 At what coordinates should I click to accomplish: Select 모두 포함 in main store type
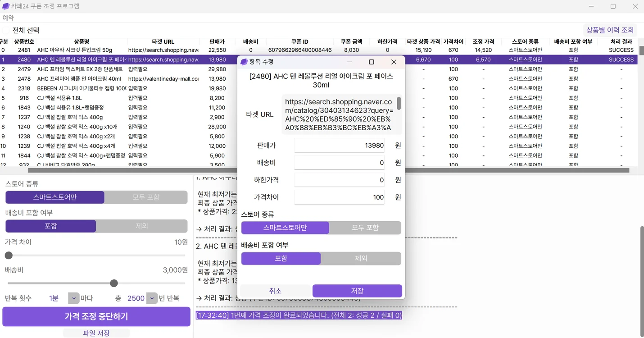click(146, 197)
